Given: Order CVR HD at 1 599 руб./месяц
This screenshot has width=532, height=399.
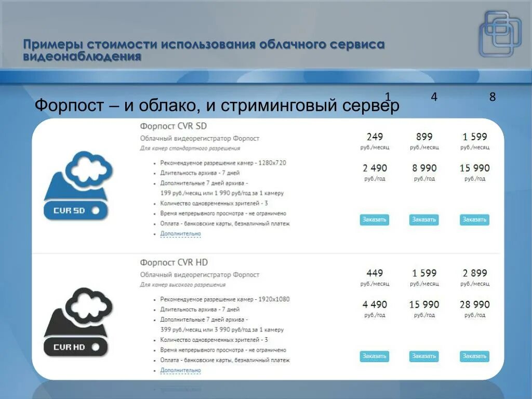Looking at the screenshot, I should click(424, 356).
